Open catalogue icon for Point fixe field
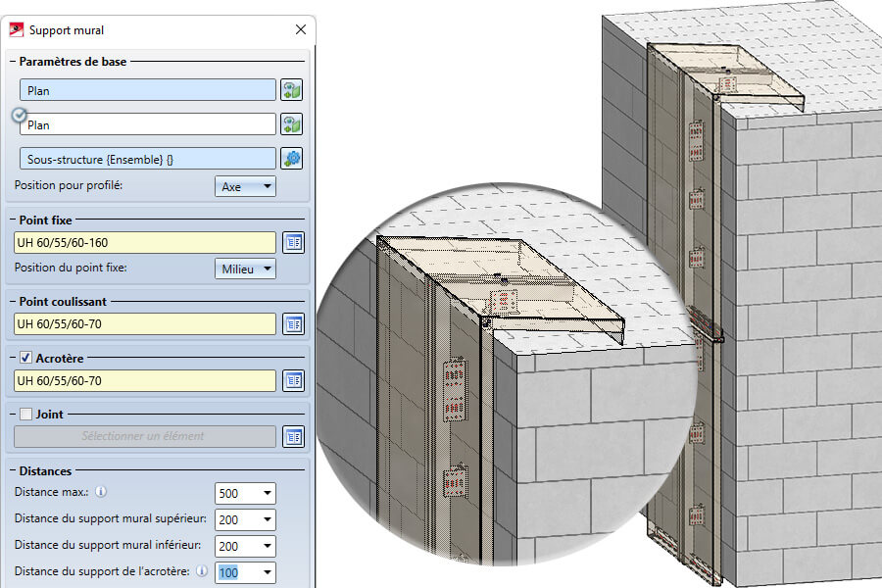This screenshot has height=588, width=882. point(294,242)
